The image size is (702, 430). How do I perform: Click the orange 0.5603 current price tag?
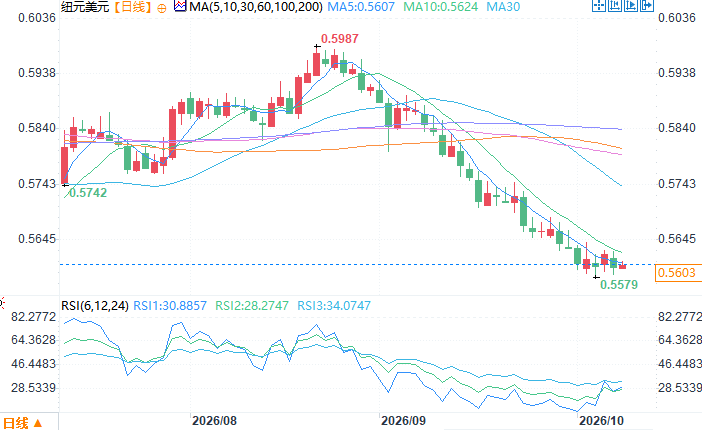677,273
